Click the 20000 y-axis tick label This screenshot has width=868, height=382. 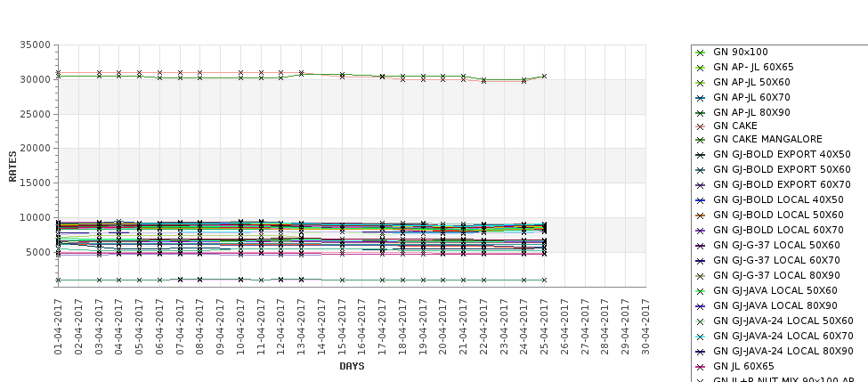coord(36,149)
